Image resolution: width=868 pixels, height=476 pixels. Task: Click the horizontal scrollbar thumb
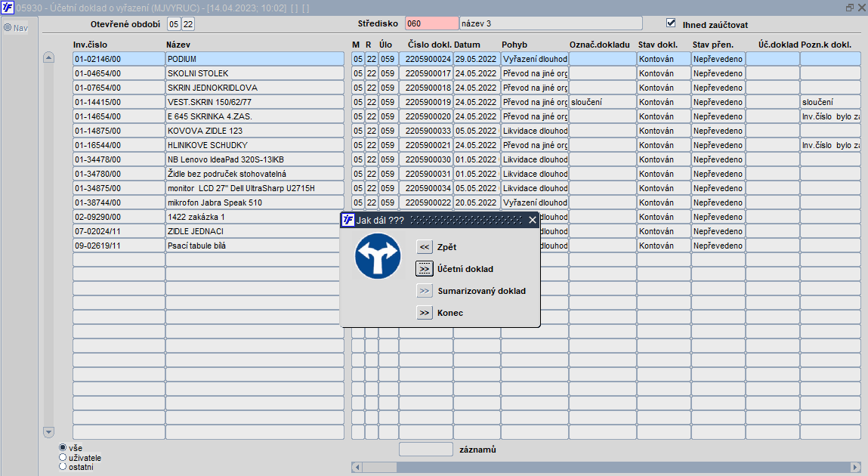click(380, 467)
